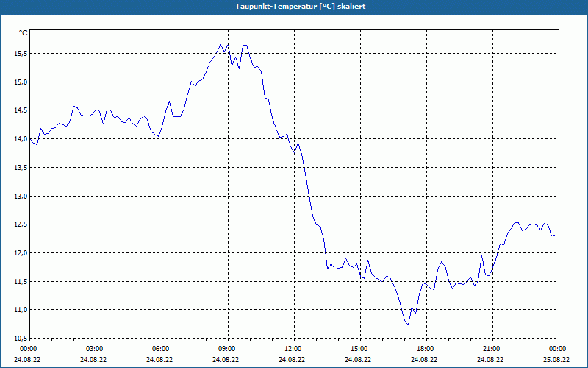Click the 11,5 y-axis label

pyautogui.click(x=21, y=282)
